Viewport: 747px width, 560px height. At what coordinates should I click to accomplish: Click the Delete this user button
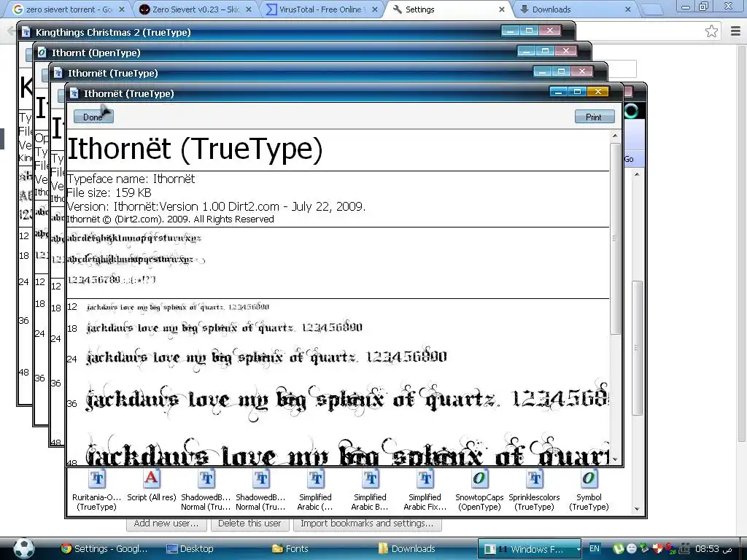249,524
